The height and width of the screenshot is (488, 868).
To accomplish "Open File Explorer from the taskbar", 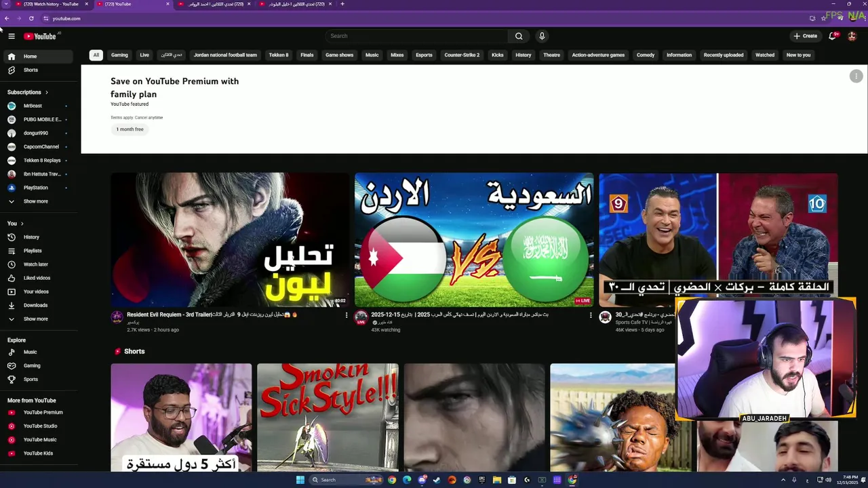I will [497, 480].
